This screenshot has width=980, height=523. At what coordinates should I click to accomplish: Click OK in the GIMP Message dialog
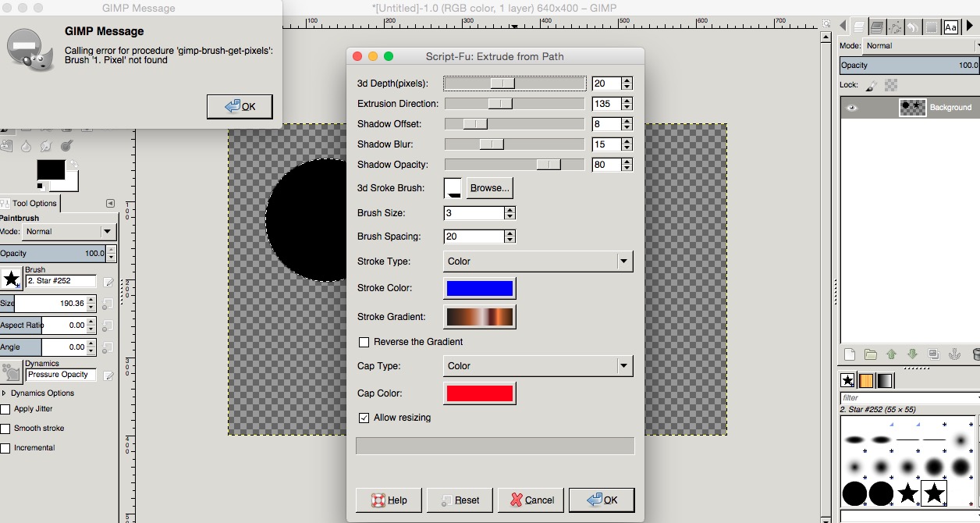pyautogui.click(x=240, y=107)
